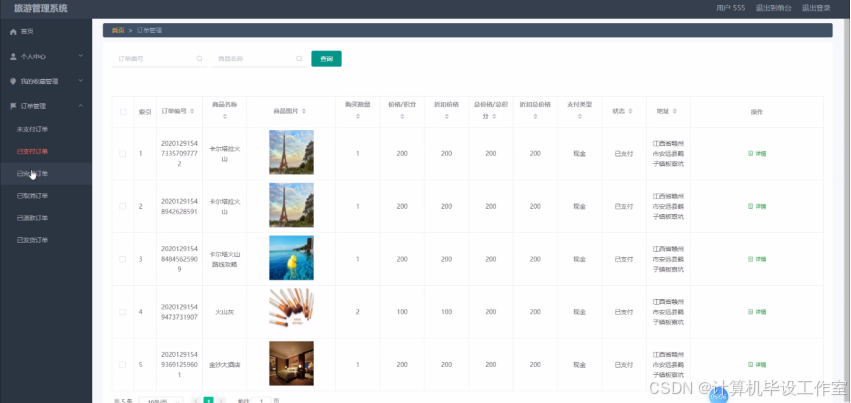The width and height of the screenshot is (851, 403).
Task: Click the 首页 breadcrumb link
Action: [x=118, y=30]
